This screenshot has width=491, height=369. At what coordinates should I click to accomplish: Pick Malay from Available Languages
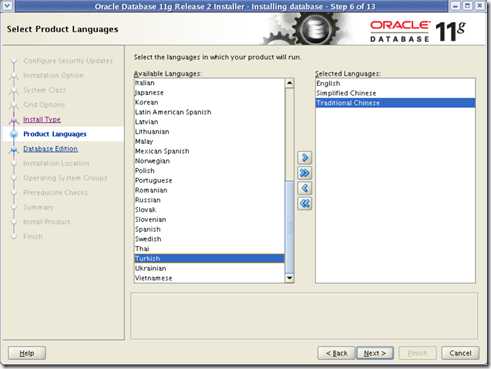click(209, 141)
